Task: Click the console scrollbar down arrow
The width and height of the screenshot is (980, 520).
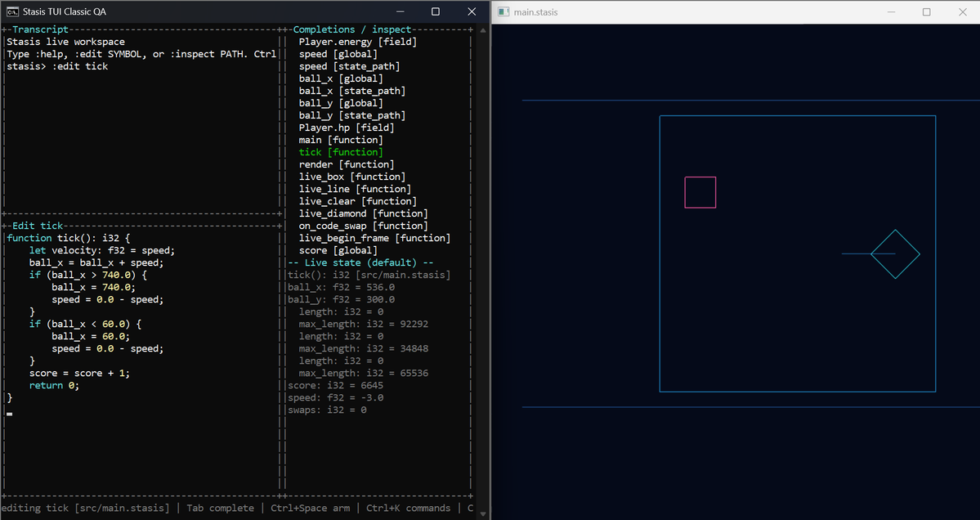Action: click(483, 514)
